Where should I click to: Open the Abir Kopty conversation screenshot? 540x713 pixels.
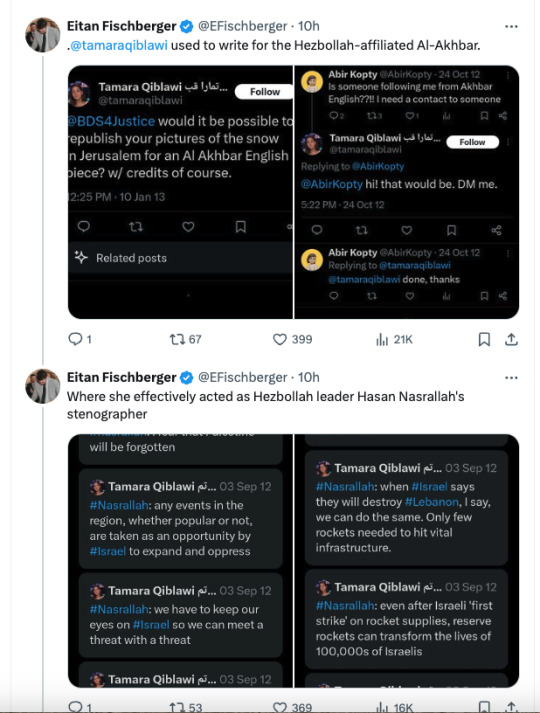click(407, 192)
